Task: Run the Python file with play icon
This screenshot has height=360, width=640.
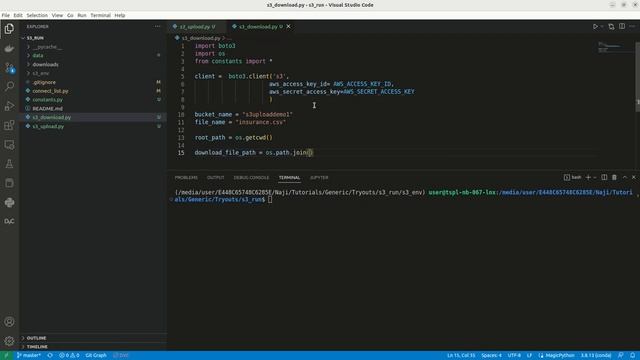Action: 595,27
